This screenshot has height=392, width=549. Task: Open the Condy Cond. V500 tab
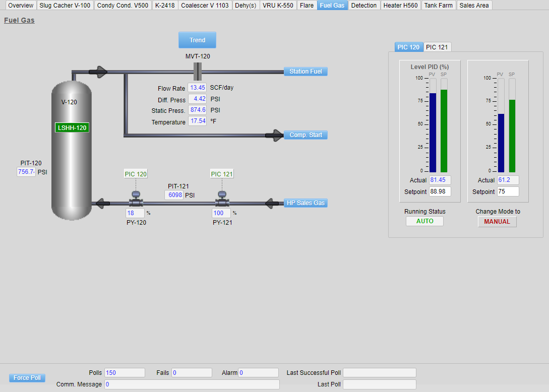click(123, 5)
